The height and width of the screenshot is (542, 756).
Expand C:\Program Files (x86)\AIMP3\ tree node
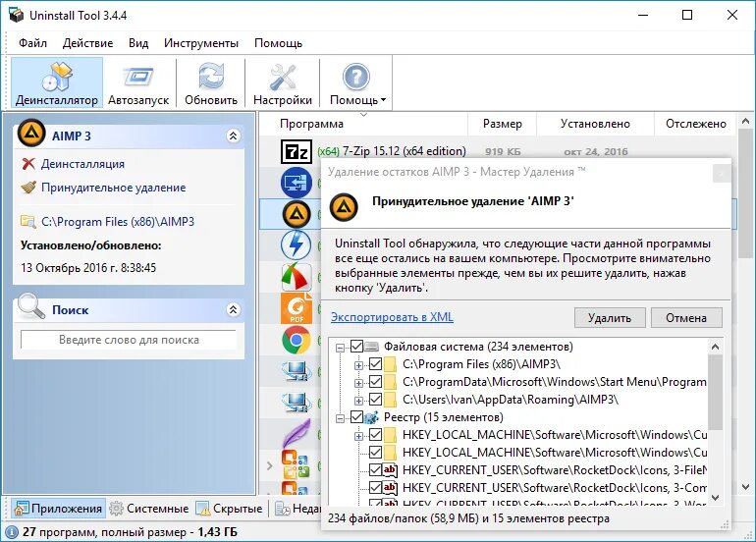(x=358, y=365)
